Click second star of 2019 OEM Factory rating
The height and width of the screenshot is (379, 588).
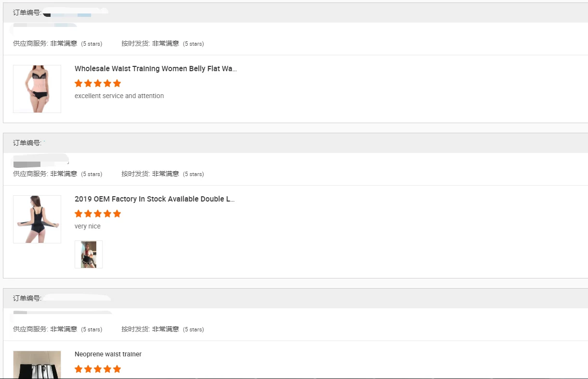pyautogui.click(x=88, y=214)
